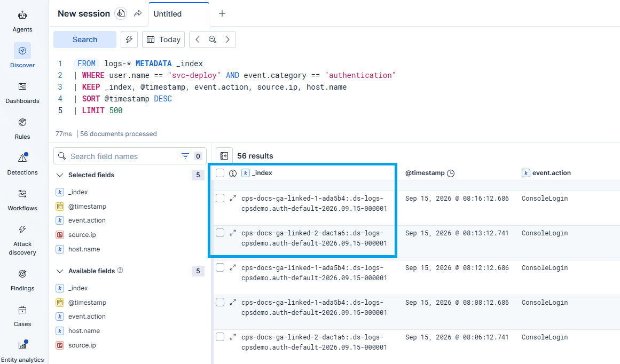The height and width of the screenshot is (364, 620).
Task: Open Detections in the sidebar
Action: [x=22, y=164]
